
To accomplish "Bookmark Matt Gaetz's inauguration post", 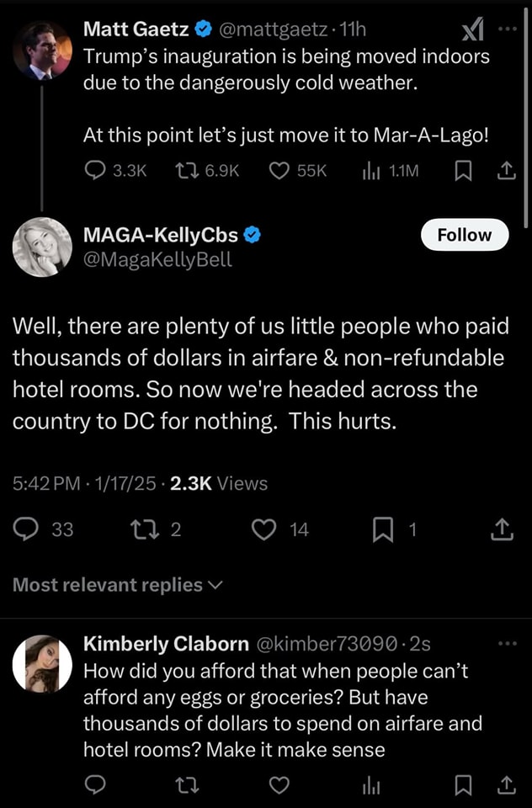I will coord(462,171).
